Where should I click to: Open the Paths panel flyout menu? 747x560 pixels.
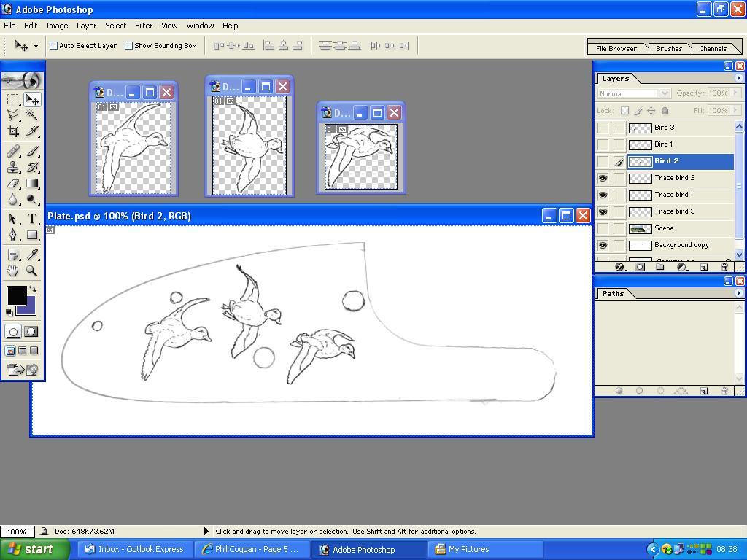pyautogui.click(x=739, y=293)
